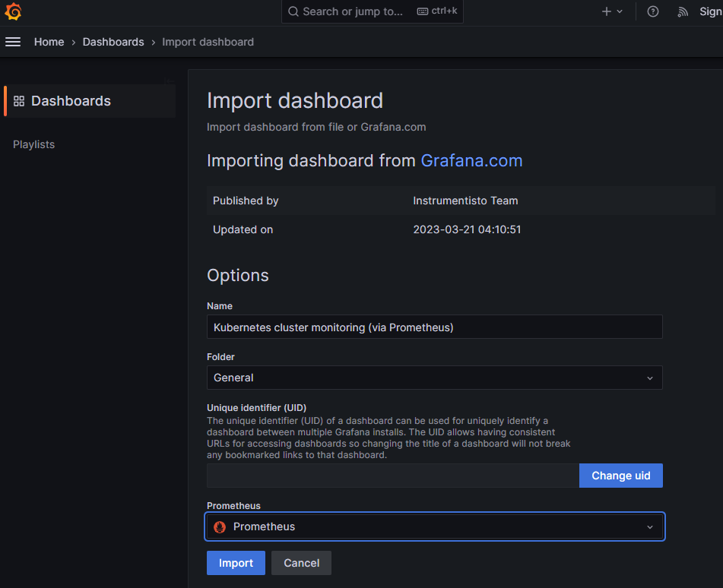The width and height of the screenshot is (723, 588).
Task: Click the keyboard shortcut icon in search
Action: tap(423, 11)
